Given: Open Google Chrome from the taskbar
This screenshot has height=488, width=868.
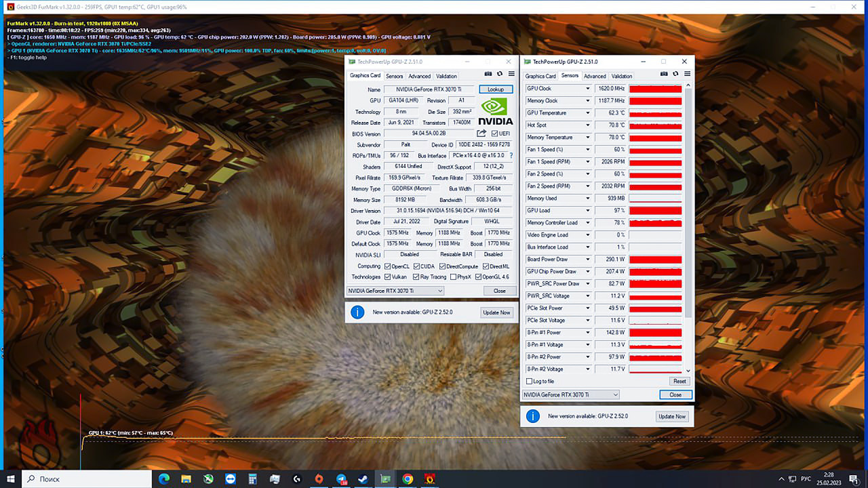Looking at the screenshot, I should (407, 479).
